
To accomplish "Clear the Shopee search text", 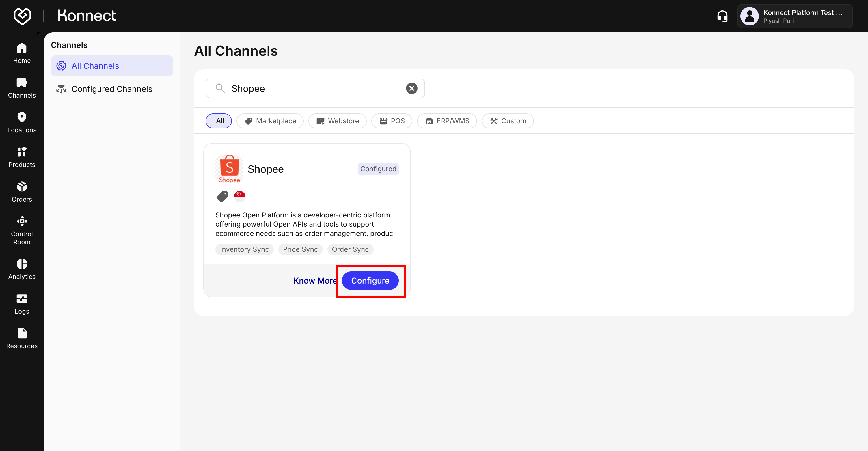I will (x=411, y=88).
